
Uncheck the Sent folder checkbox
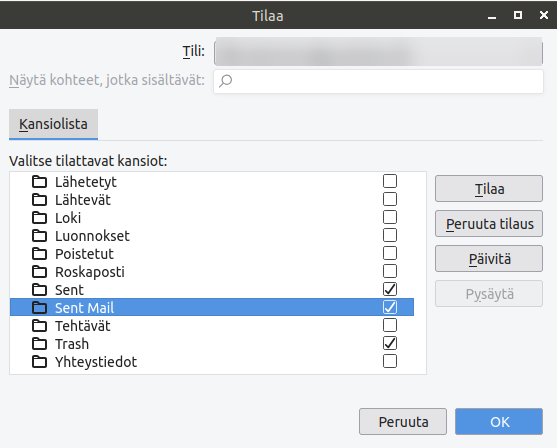pos(390,289)
